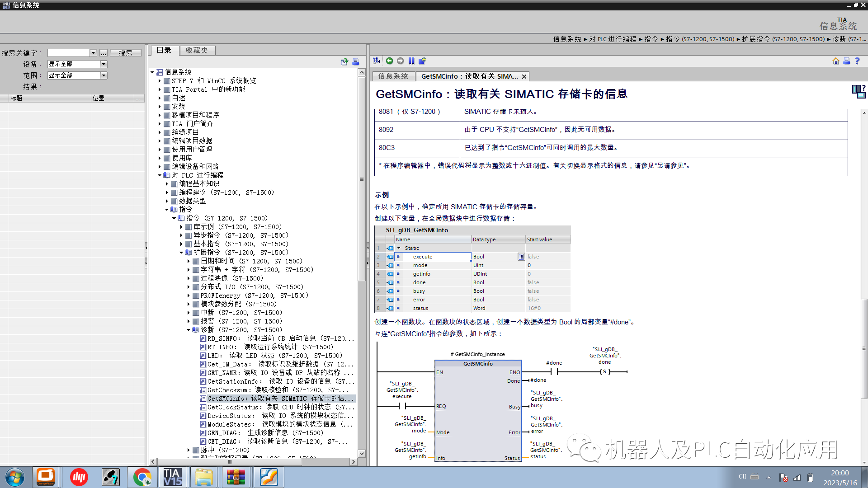868x488 pixels.
Task: Click the clock showing 20:00 2023/5/16
Action: pyautogui.click(x=840, y=478)
